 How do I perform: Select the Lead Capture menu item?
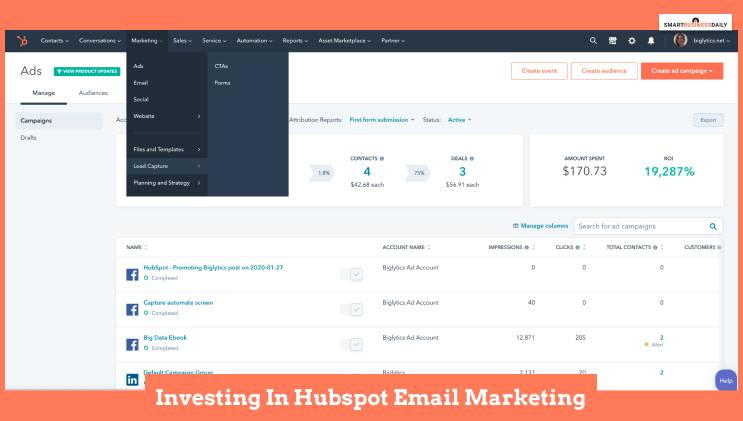pyautogui.click(x=167, y=166)
